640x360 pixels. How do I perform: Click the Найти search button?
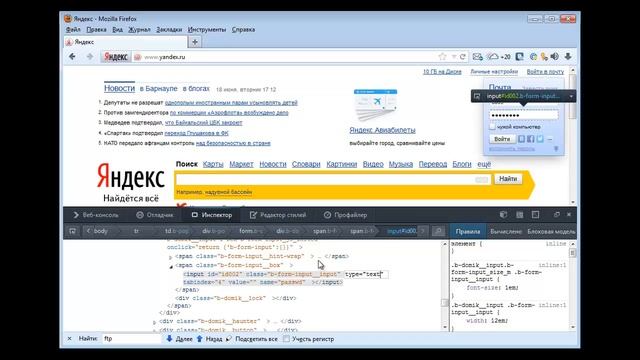click(x=508, y=179)
